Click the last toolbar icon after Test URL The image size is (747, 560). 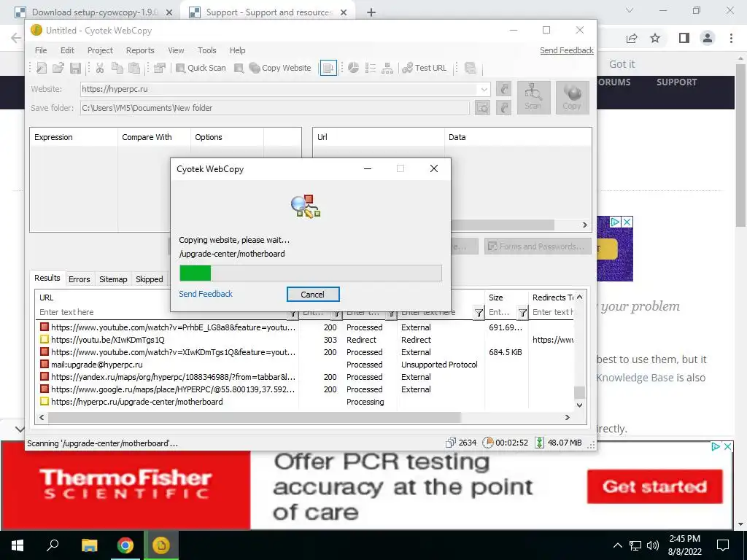(471, 68)
